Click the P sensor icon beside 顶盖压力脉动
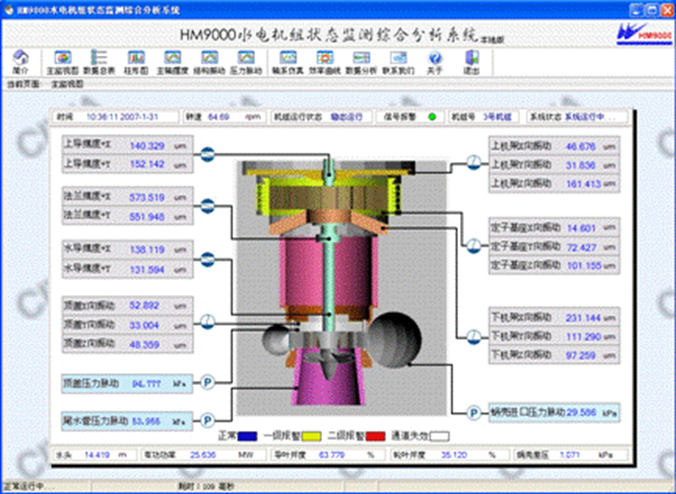This screenshot has width=676, height=494. pyautogui.click(x=208, y=382)
